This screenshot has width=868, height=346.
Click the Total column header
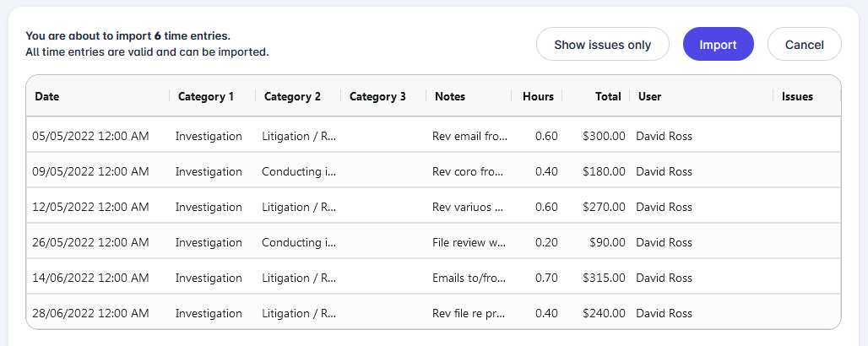coord(607,96)
